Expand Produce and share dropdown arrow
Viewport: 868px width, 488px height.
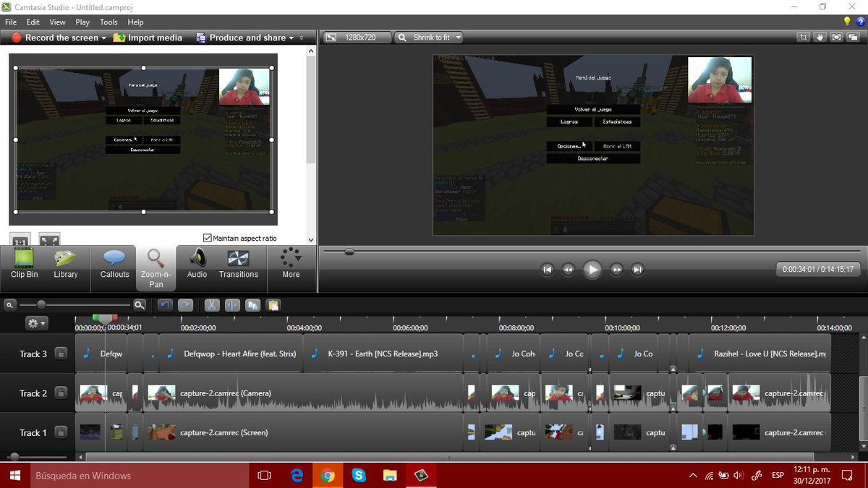(292, 38)
